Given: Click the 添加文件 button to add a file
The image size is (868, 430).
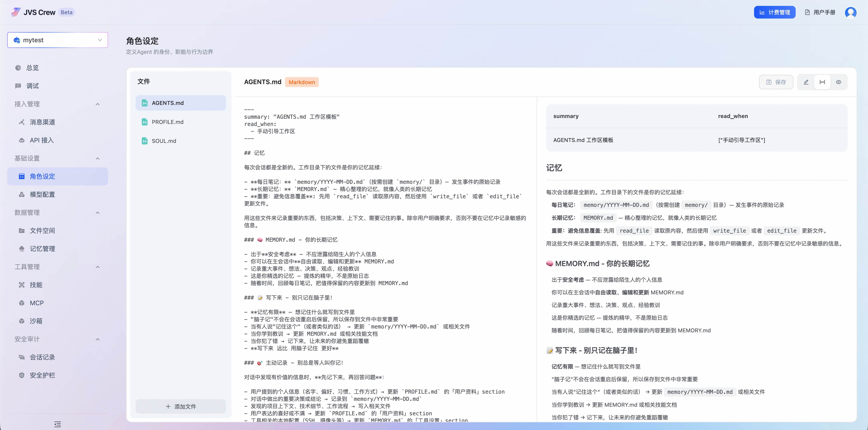Looking at the screenshot, I should tap(181, 406).
